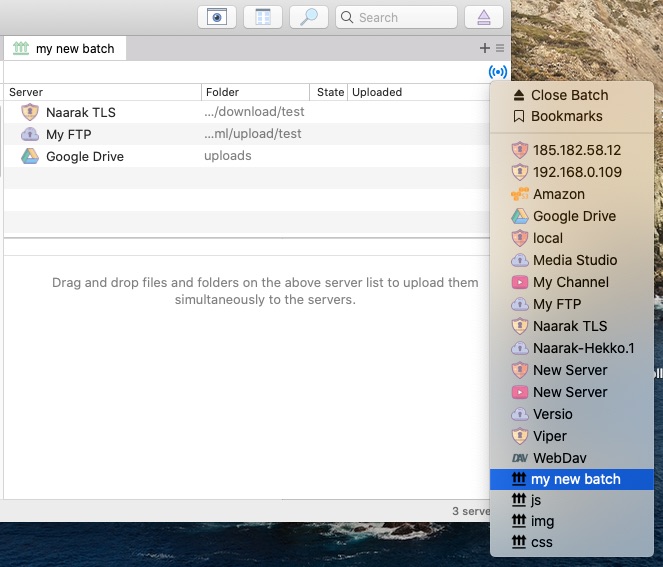Choose Naarak-Hekko.1 in the popup menu

[x=572, y=348]
